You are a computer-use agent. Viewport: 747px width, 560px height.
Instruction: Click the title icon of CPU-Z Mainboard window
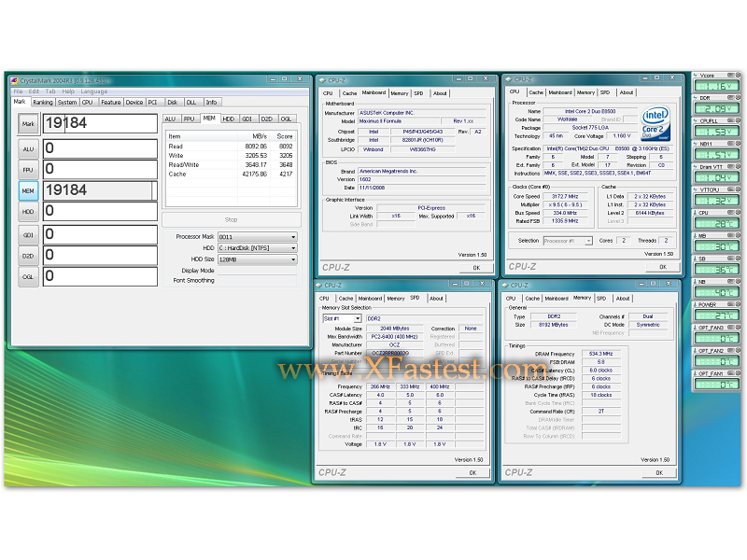322,80
